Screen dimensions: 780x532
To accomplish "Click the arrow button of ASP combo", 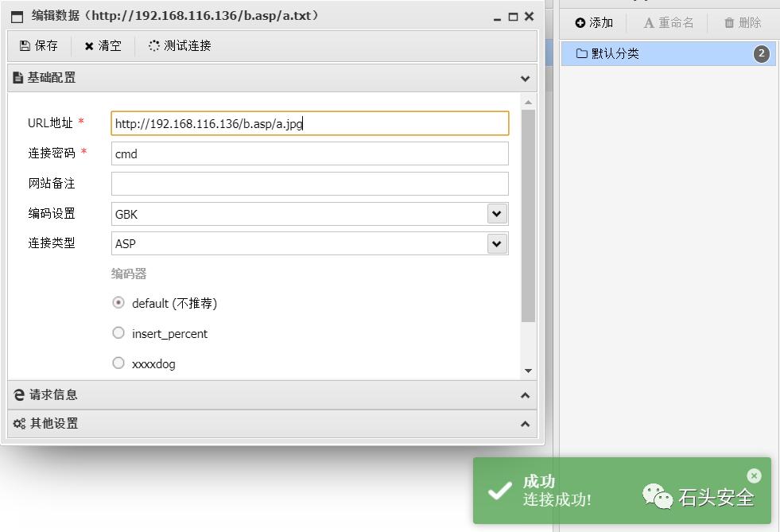I will click(497, 244).
